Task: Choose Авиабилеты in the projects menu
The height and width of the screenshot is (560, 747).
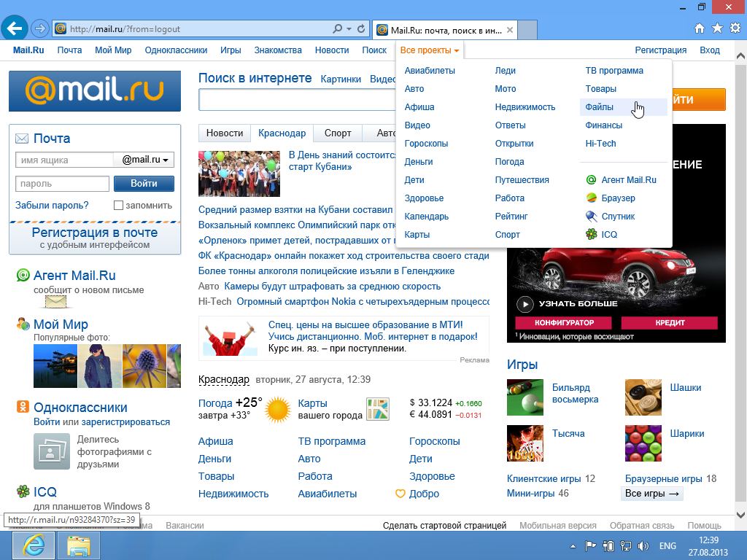Action: (x=430, y=71)
